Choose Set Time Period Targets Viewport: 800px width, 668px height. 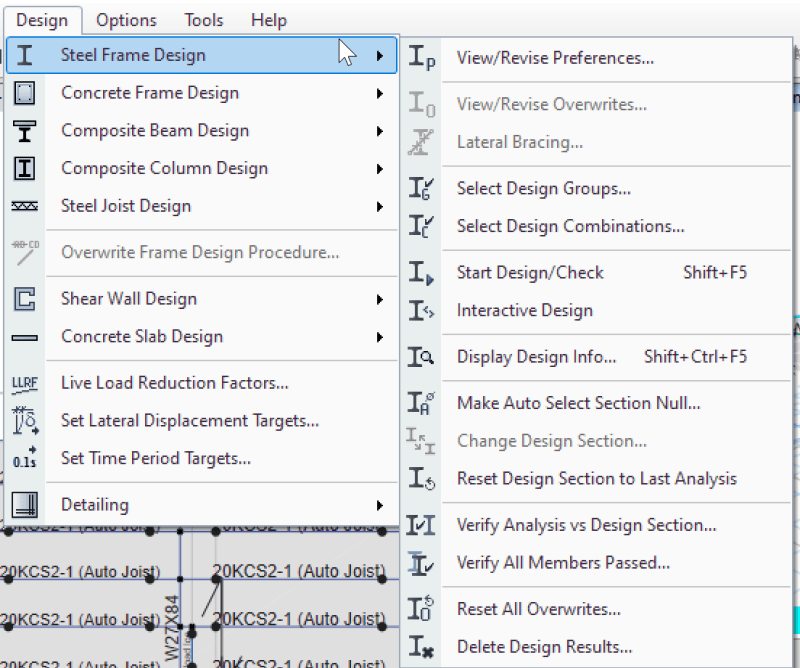(x=202, y=458)
